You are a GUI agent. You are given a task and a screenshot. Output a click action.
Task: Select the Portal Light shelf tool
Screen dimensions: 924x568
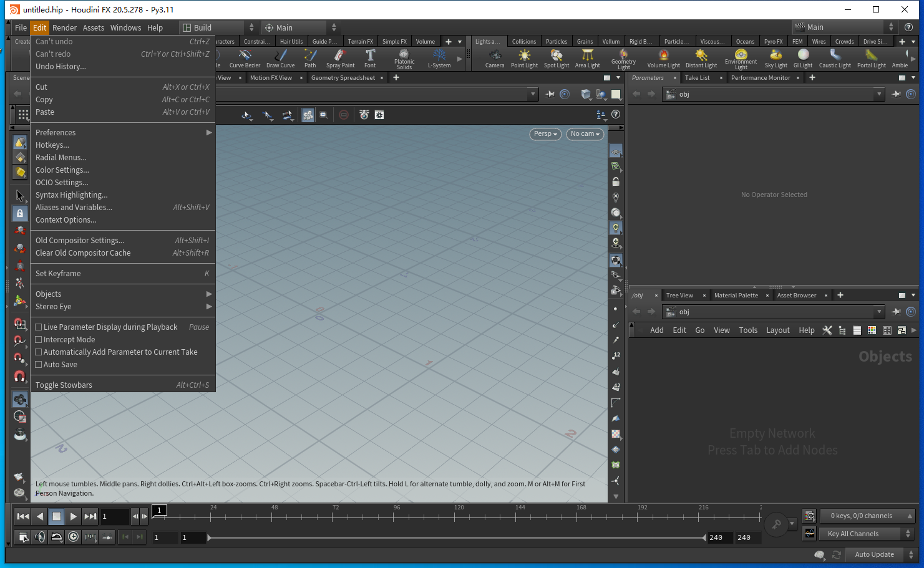coord(872,59)
